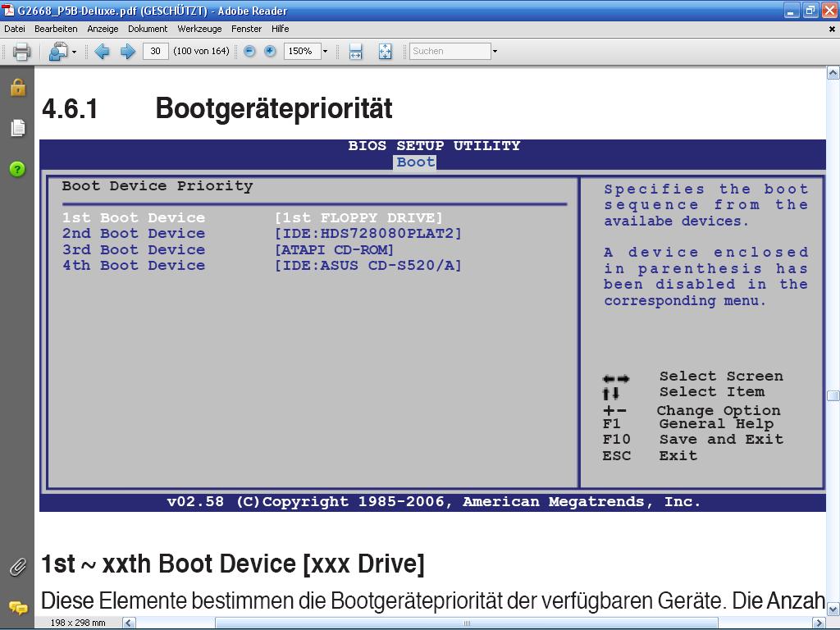This screenshot has height=630, width=840.
Task: Click the page number field showing 30
Action: tap(155, 51)
